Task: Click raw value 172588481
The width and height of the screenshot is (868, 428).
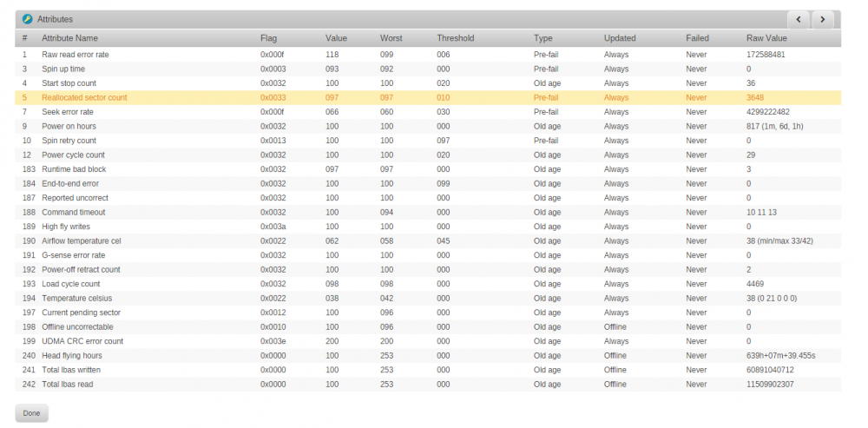Action: tap(766, 55)
